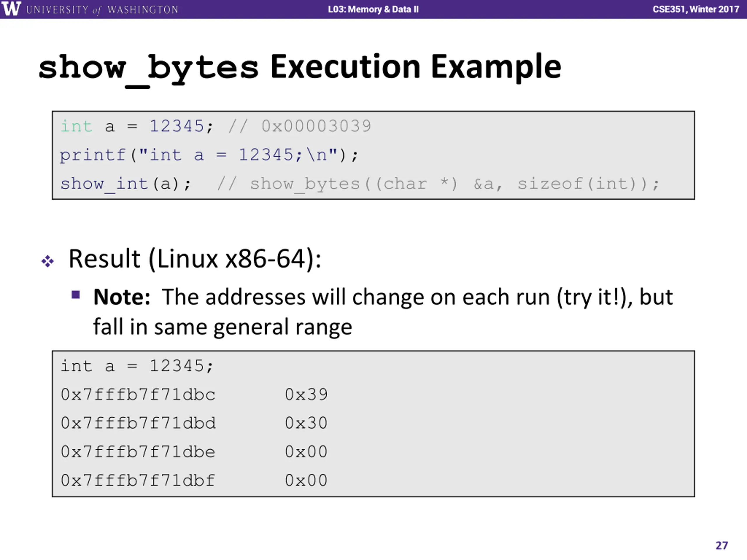Viewport: 747px width, 560px height.
Task: Click the University of Washington W logo
Action: coord(11,8)
